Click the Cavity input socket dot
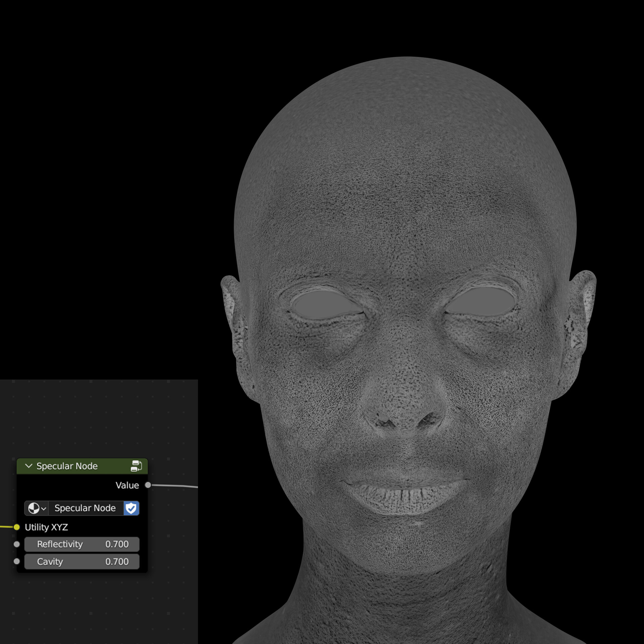The image size is (644, 644). [16, 562]
